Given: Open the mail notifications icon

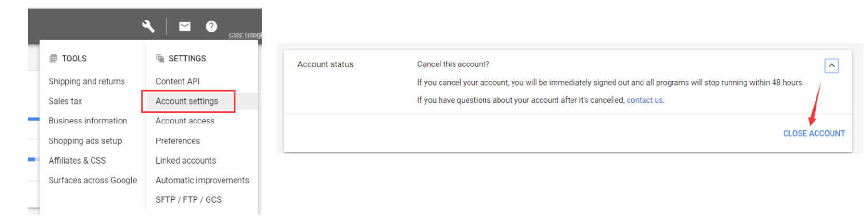Looking at the screenshot, I should pos(184,26).
